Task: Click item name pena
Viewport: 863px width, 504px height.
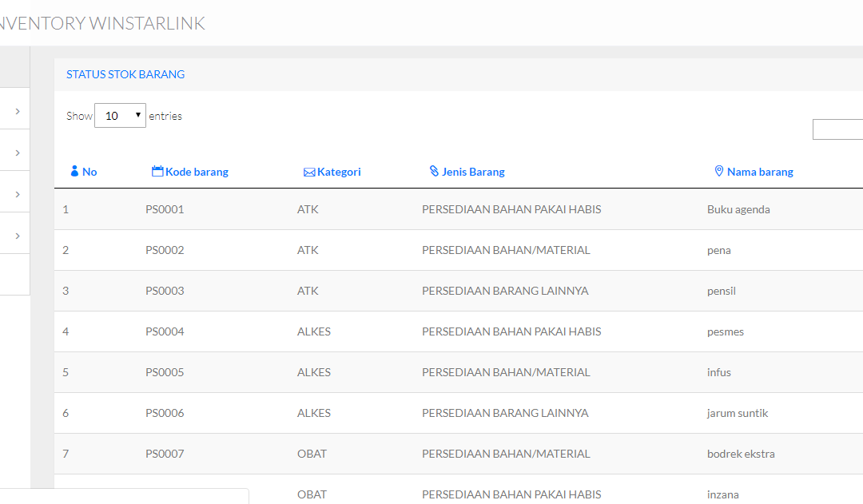Action: (719, 250)
